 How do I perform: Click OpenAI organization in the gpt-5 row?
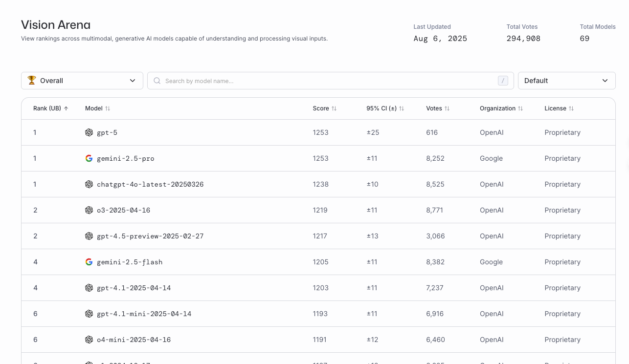click(492, 132)
